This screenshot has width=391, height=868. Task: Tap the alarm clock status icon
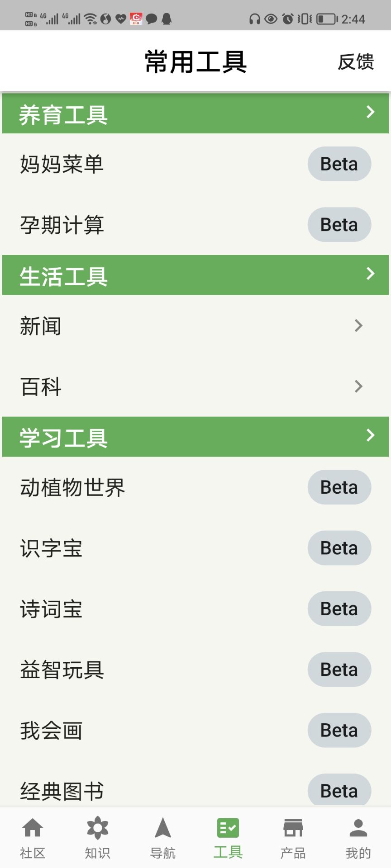pos(287,19)
